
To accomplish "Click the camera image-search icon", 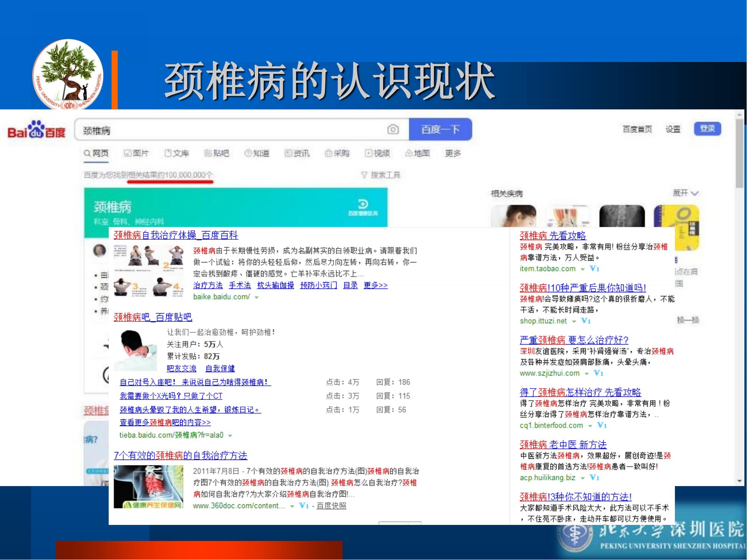I will (x=393, y=130).
